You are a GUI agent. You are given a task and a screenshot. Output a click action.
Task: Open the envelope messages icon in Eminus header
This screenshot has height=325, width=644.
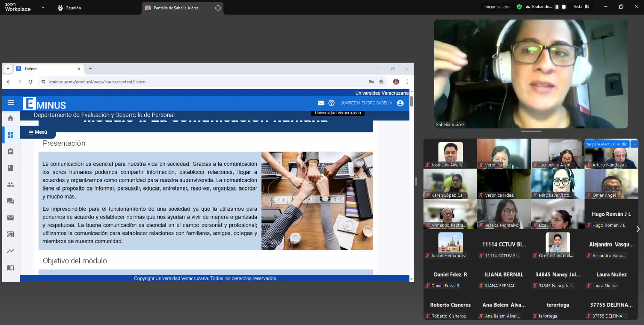click(321, 103)
